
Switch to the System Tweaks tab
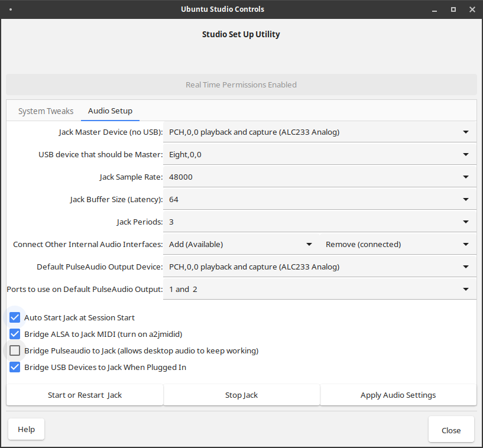tap(46, 111)
